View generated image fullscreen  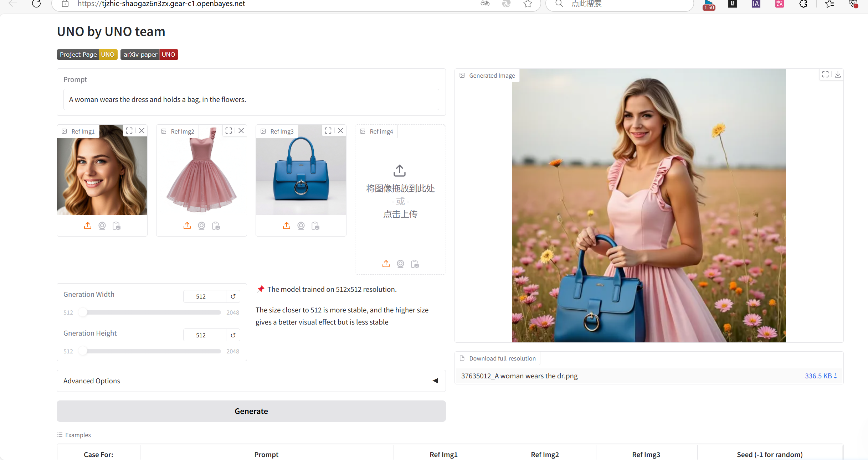(825, 74)
